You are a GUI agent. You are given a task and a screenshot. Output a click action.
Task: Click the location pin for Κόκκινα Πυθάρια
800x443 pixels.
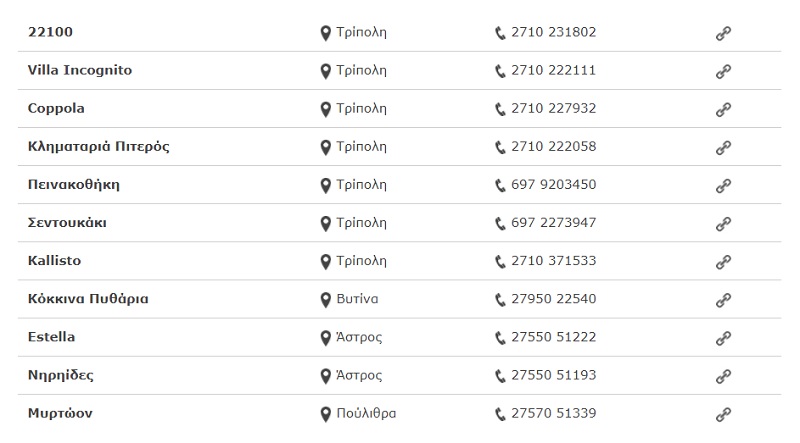325,299
